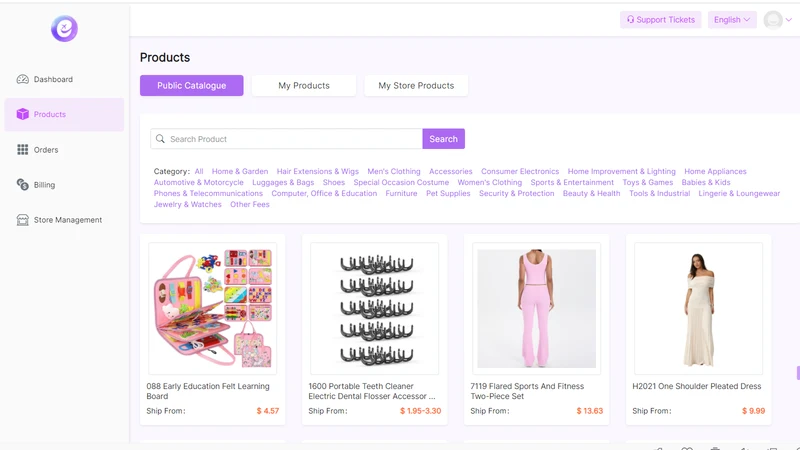The image size is (800, 450).
Task: Filter by Babies & Kids
Action: [706, 182]
